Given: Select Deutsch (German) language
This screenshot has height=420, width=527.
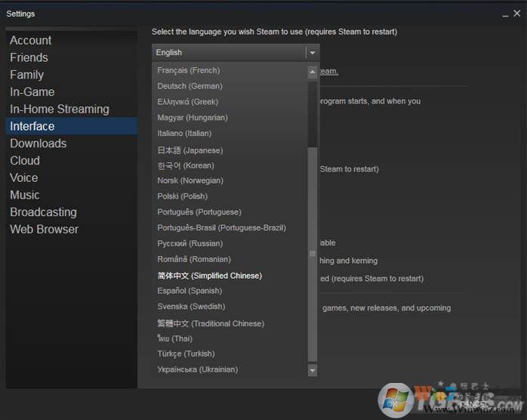Looking at the screenshot, I should (190, 86).
